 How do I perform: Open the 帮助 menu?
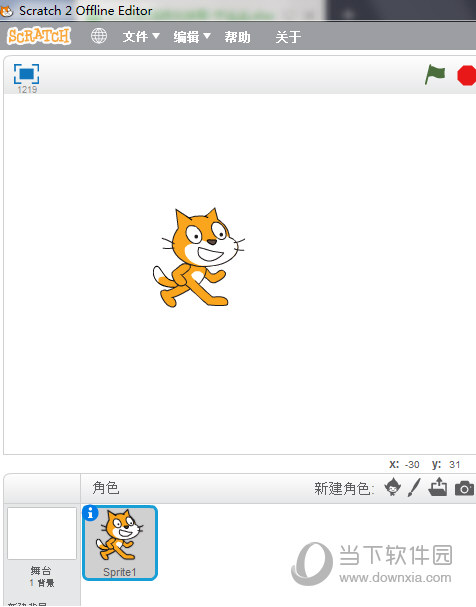[237, 37]
